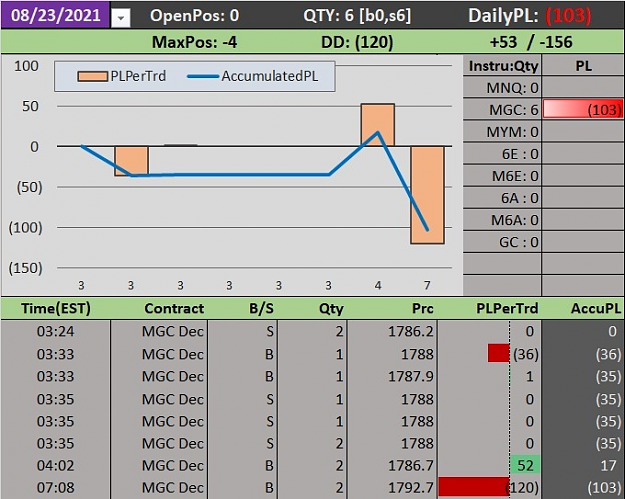Image resolution: width=625 pixels, height=499 pixels.
Task: Select the MNQ: 0 row
Action: 503,88
